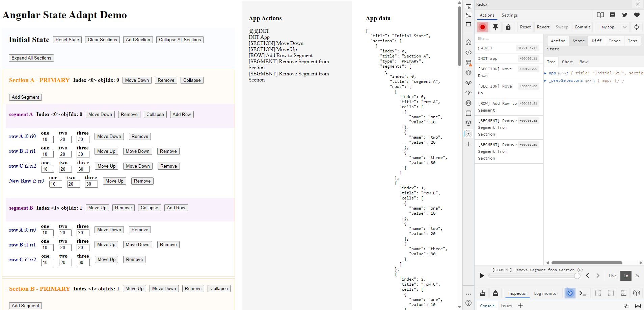Switch to the Action inspector tab
Image resolution: width=644 pixels, height=310 pixels.
click(x=558, y=41)
